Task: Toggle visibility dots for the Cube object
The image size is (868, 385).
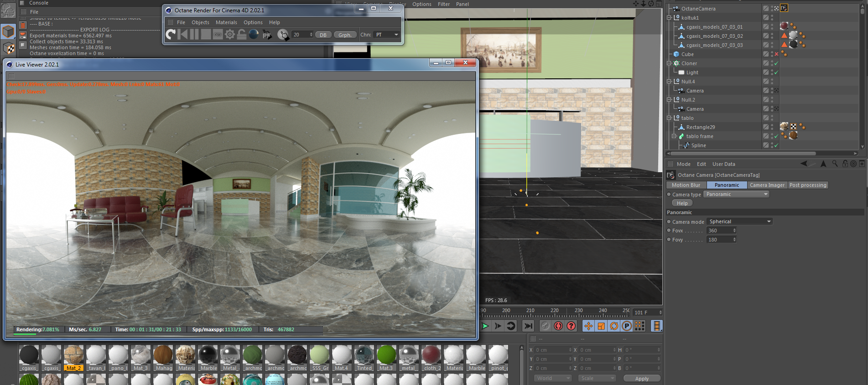Action: click(x=772, y=54)
